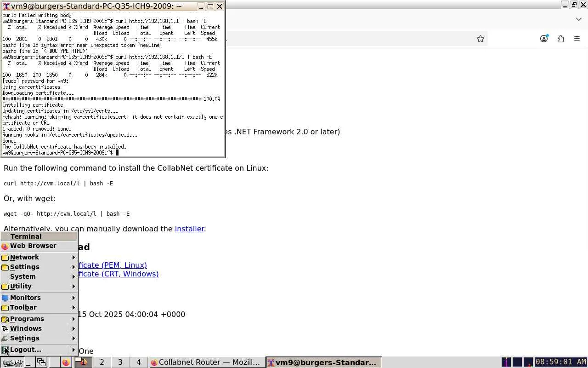Maximize the terminal window

pyautogui.click(x=210, y=6)
